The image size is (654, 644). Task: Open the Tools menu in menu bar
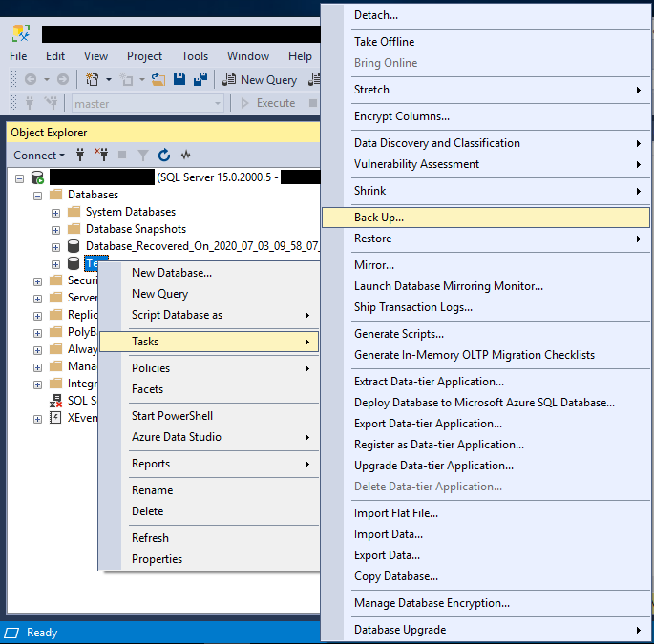pyautogui.click(x=195, y=56)
